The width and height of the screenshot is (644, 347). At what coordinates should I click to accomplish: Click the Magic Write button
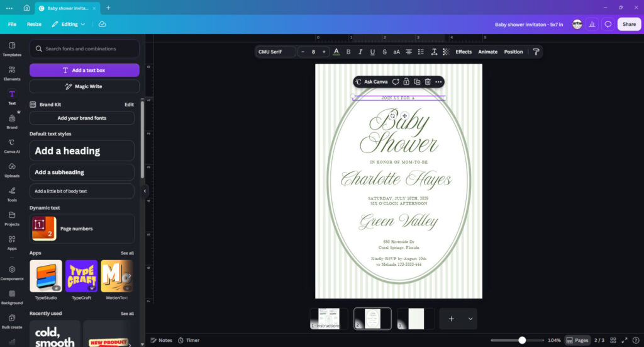point(85,86)
